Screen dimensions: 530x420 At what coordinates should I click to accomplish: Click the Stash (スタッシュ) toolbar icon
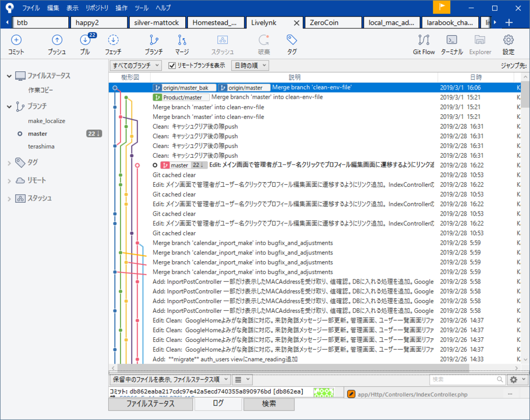pyautogui.click(x=223, y=44)
